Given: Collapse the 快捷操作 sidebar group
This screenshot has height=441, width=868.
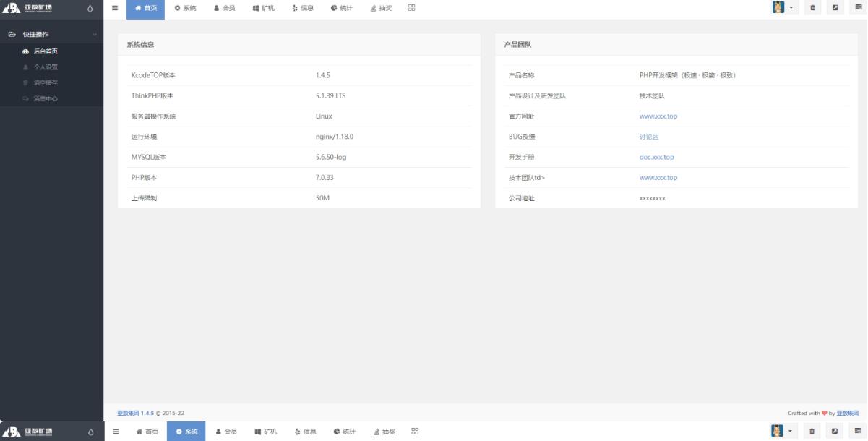Looking at the screenshot, I should [94, 35].
